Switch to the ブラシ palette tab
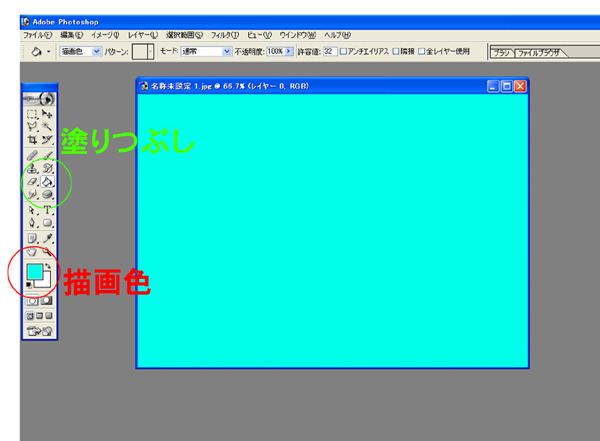This screenshot has width=600, height=441. [502, 53]
